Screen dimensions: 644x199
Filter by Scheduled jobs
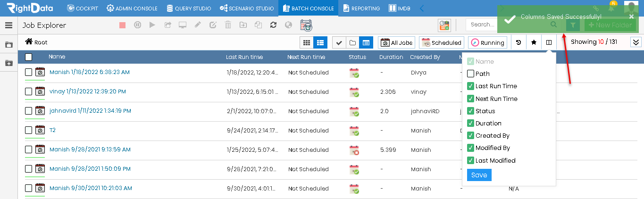tap(441, 42)
